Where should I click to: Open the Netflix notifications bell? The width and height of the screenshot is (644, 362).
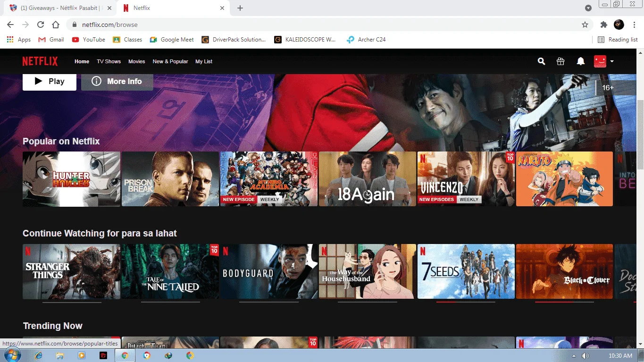click(581, 61)
